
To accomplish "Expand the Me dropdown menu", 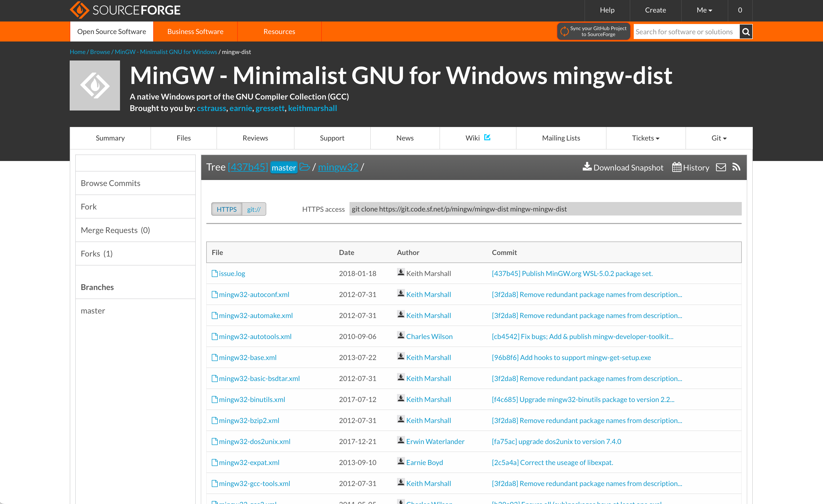I will [x=704, y=10].
